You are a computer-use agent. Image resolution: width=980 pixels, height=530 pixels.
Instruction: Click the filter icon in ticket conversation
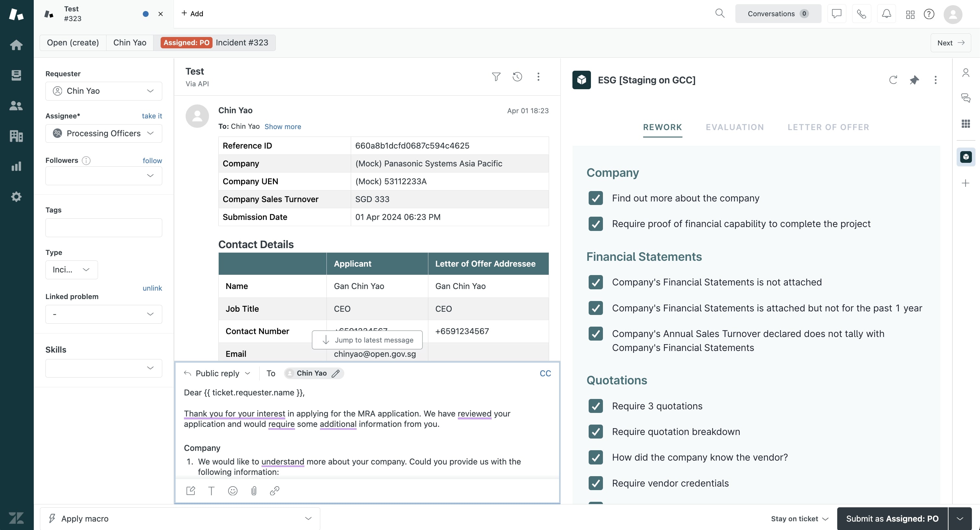point(496,76)
